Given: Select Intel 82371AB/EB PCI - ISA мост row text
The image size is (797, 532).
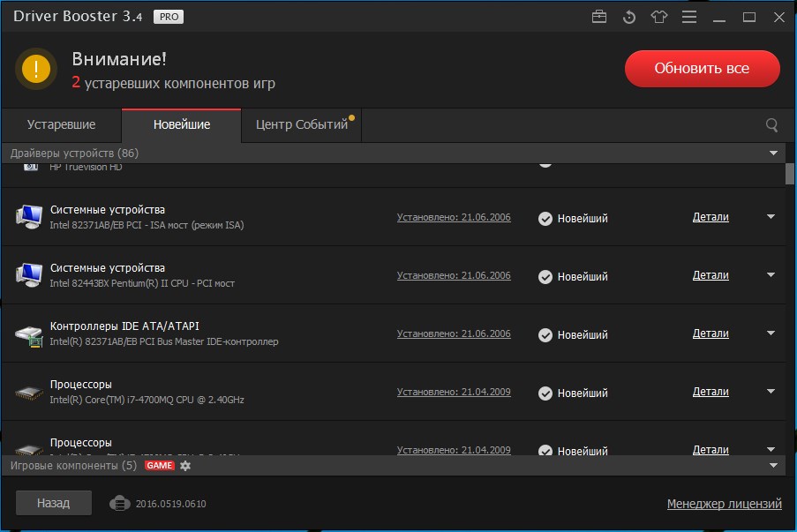Looking at the screenshot, I should coord(147,225).
